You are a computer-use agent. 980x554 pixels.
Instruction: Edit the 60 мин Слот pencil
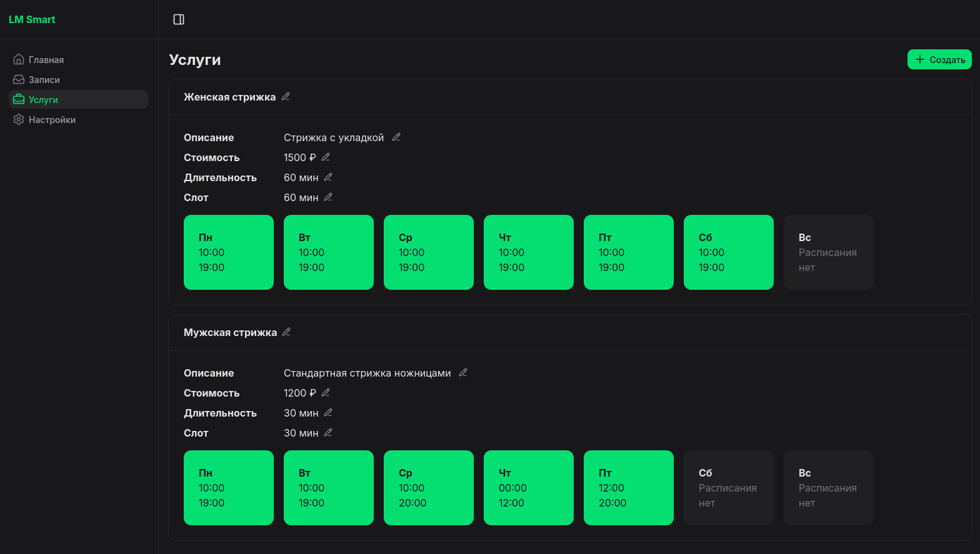point(328,197)
